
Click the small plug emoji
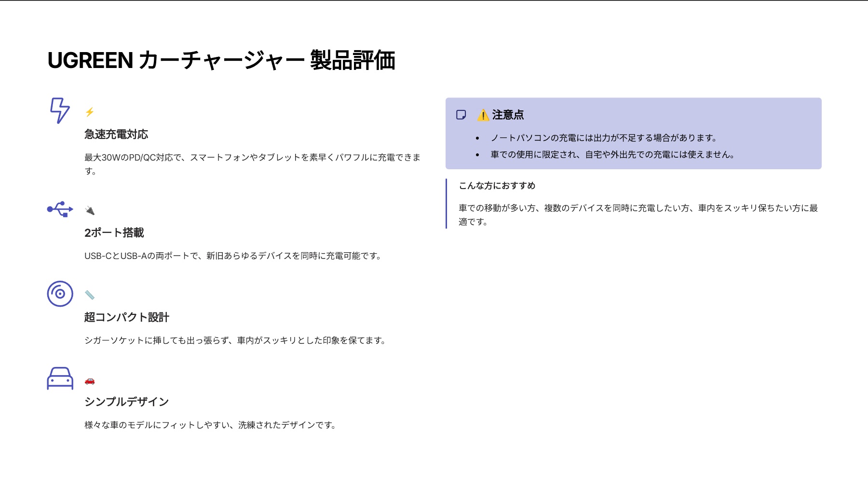coord(90,211)
